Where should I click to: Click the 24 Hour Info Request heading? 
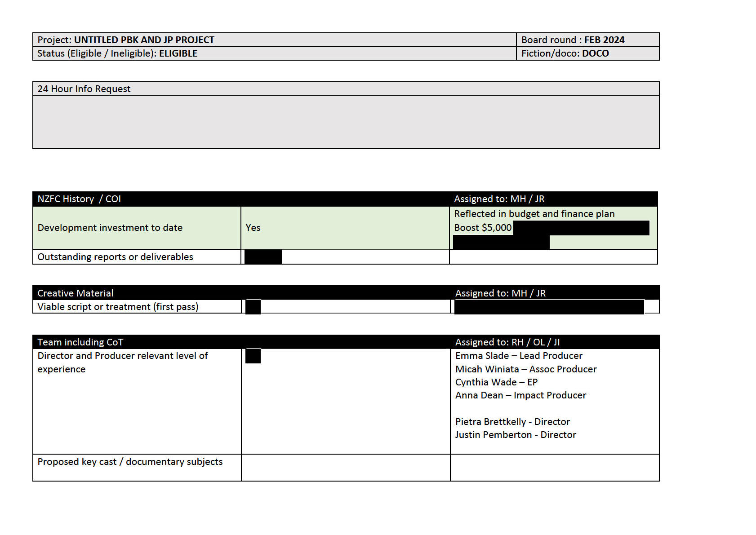pos(84,89)
